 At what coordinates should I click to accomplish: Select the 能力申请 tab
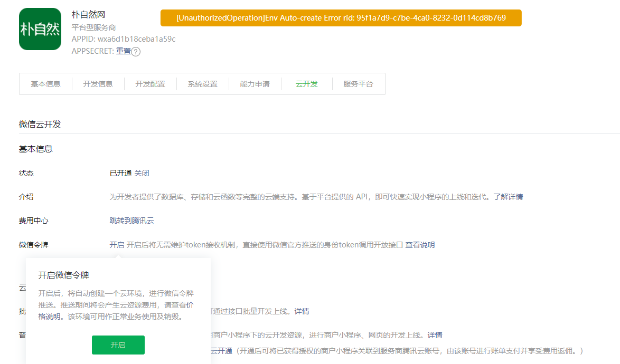pos(255,84)
